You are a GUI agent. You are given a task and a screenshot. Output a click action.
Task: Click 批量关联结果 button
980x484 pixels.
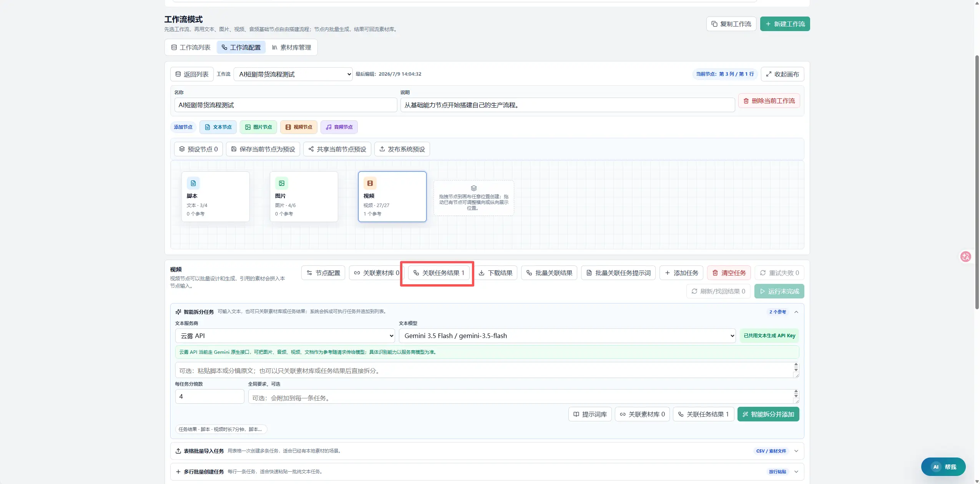tap(549, 273)
